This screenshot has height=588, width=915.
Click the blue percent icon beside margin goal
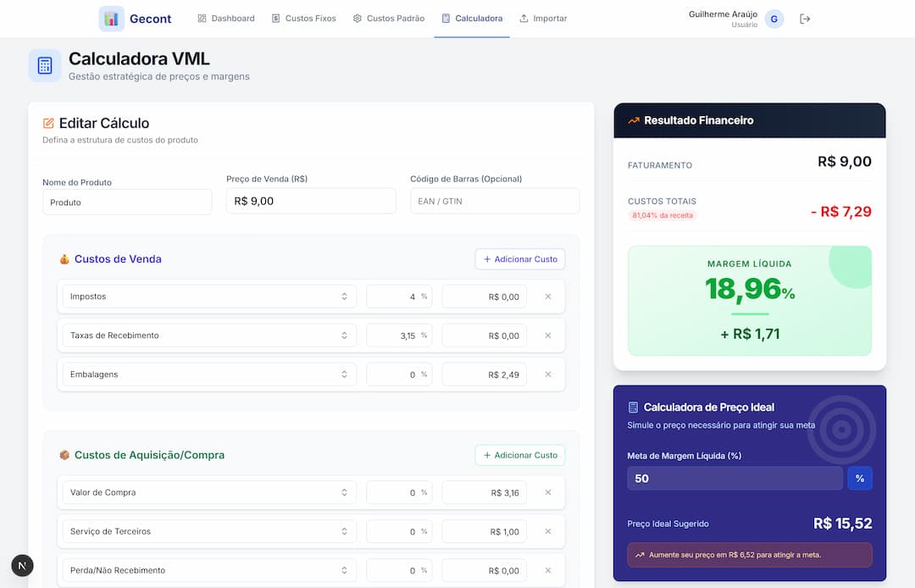coord(860,478)
